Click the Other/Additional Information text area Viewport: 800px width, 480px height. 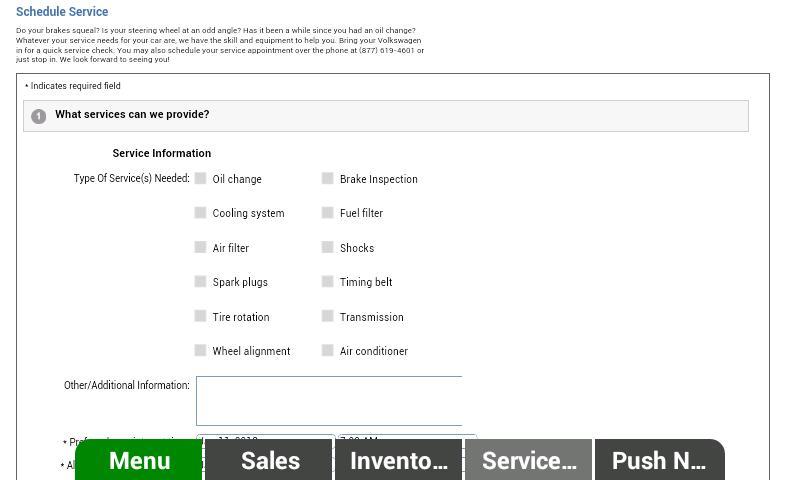point(329,400)
